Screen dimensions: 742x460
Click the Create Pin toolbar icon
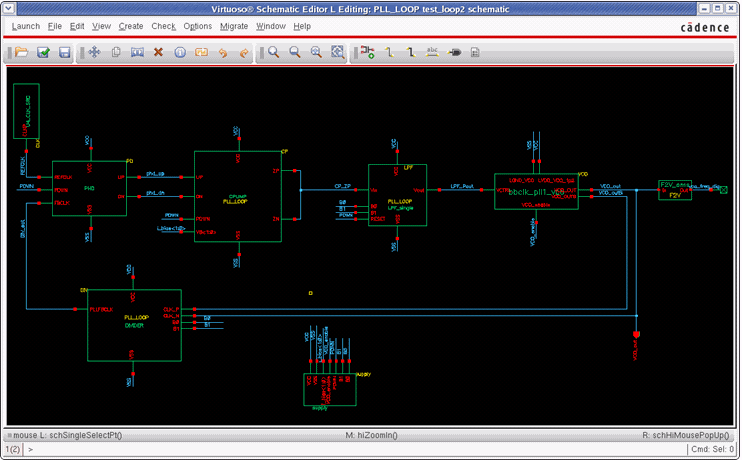[x=454, y=52]
